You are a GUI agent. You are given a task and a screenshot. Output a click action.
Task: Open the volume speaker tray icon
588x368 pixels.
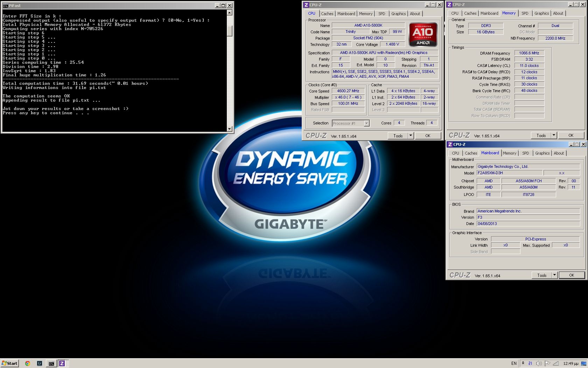point(539,363)
